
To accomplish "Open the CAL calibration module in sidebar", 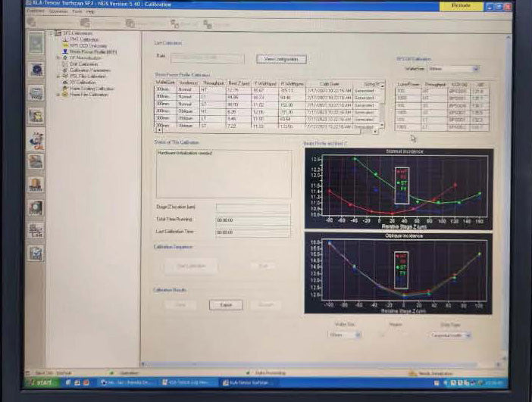I will pyautogui.click(x=36, y=139).
